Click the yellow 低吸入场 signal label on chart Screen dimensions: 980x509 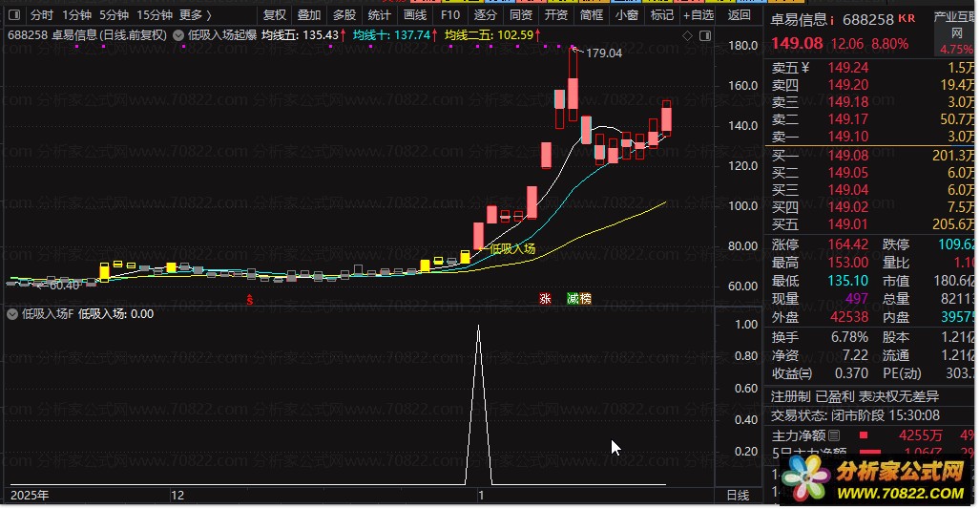pos(512,249)
